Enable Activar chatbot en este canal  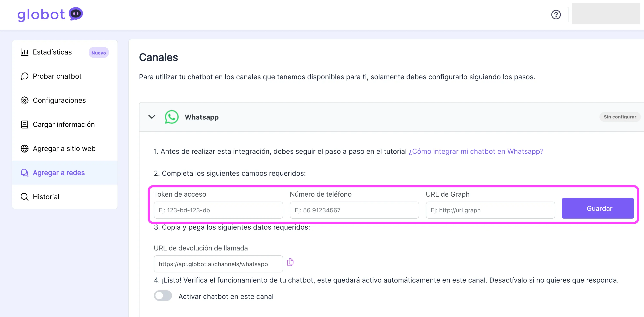click(163, 296)
